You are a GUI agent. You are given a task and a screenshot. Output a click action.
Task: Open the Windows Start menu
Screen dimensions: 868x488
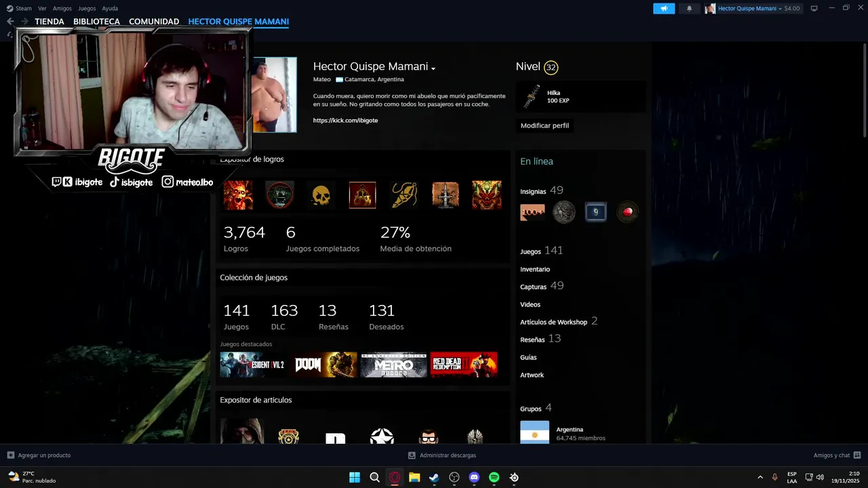pos(355,477)
